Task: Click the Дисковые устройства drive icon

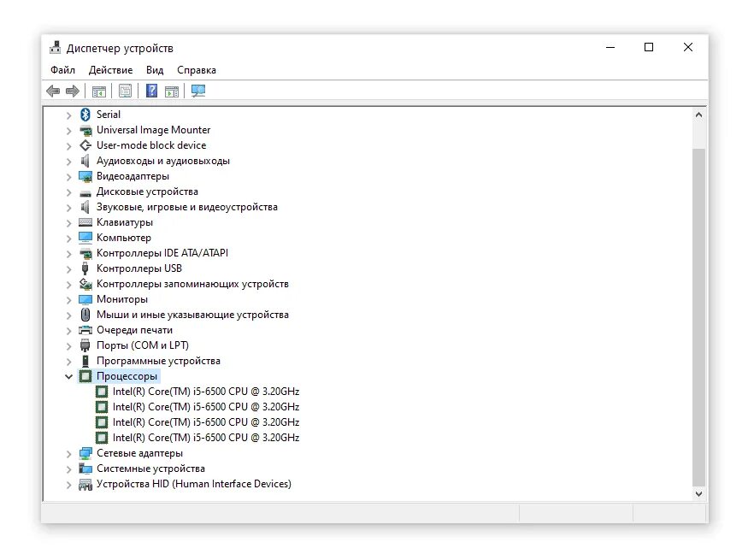Action: click(x=85, y=193)
